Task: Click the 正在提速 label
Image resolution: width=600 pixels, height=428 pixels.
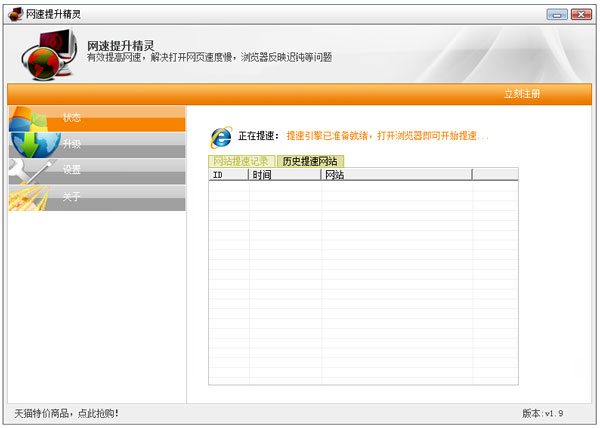Action: point(258,136)
